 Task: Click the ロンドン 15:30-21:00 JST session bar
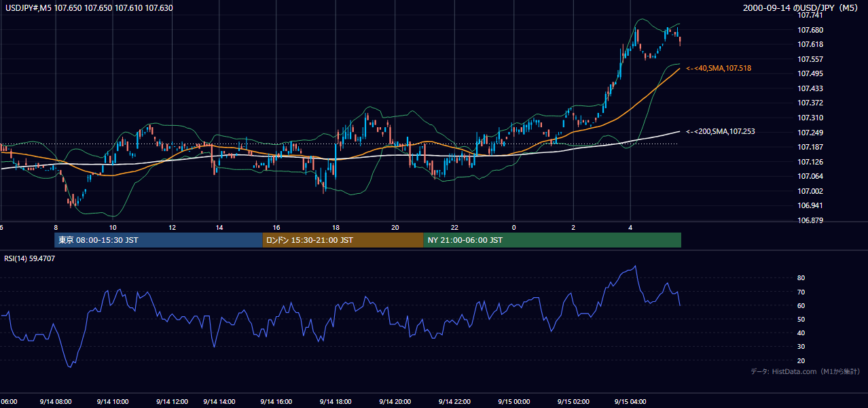343,240
